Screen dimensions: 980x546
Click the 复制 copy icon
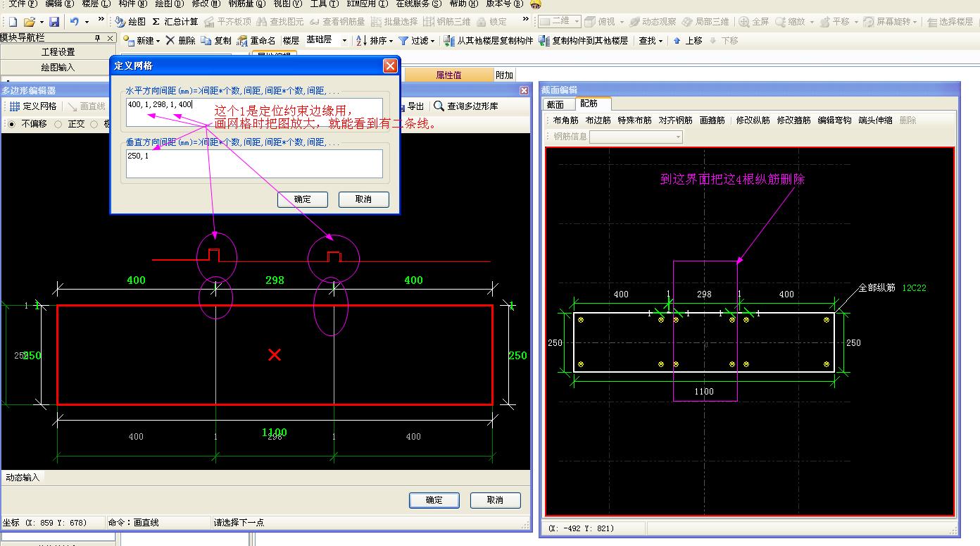coord(206,41)
